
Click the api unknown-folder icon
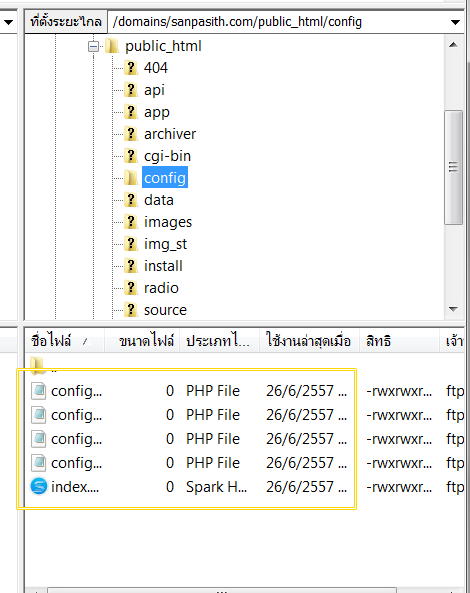coord(131,90)
